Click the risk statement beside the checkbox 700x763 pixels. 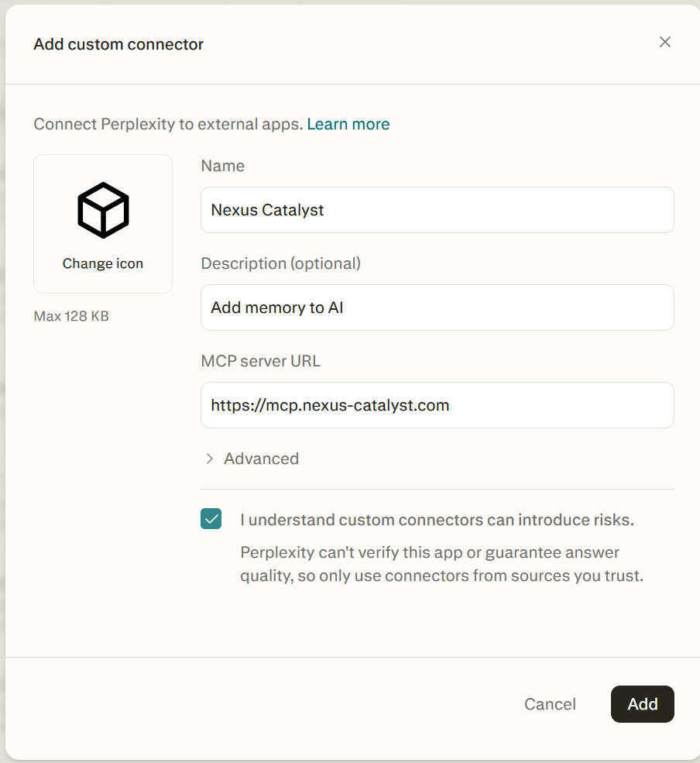coord(437,520)
